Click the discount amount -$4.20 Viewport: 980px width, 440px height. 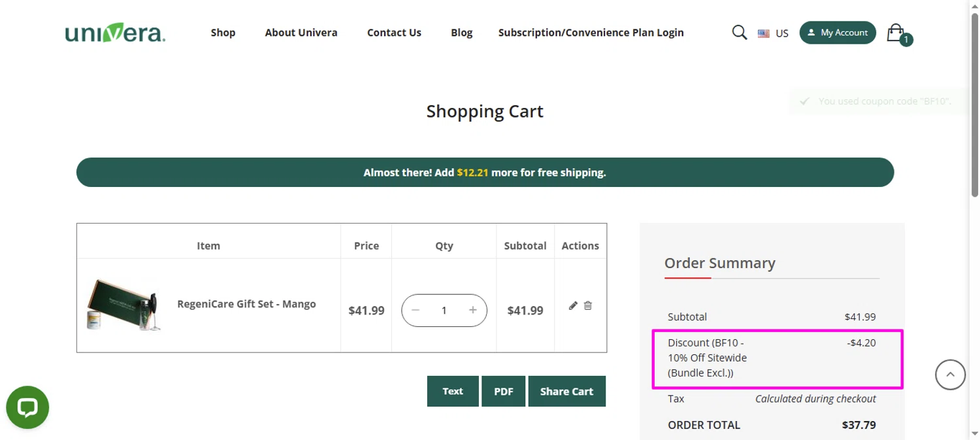click(861, 343)
